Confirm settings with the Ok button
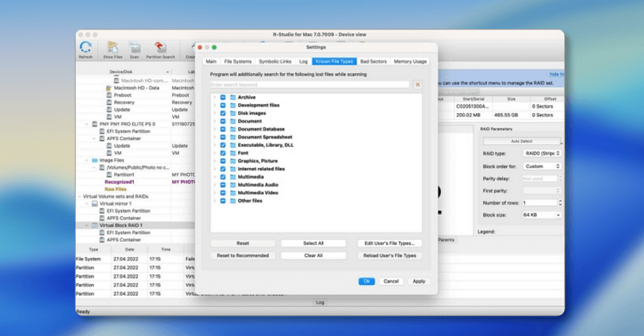644x336 pixels. [366, 281]
